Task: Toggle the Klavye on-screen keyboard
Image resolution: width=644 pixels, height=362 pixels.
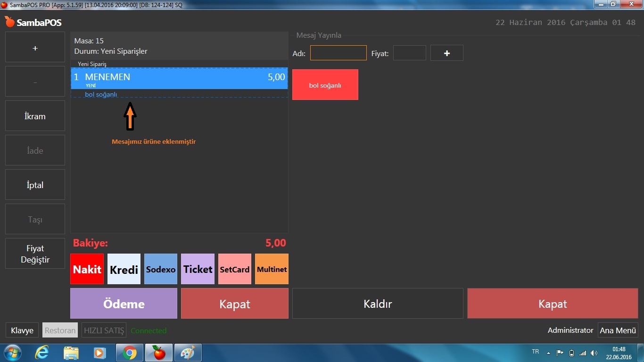Action: tap(22, 330)
